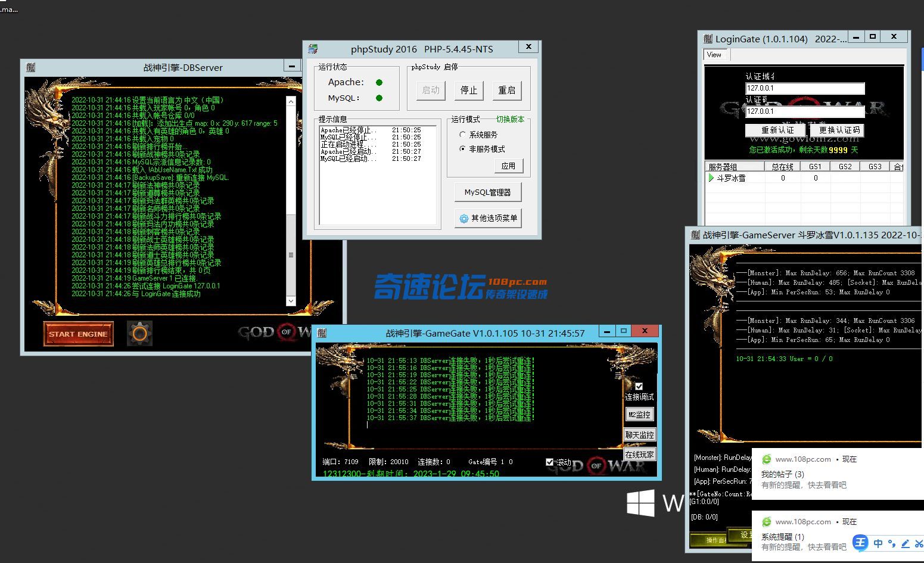This screenshot has height=563, width=924.
Task: Open the MySQL管理器 button
Action: pos(488,192)
